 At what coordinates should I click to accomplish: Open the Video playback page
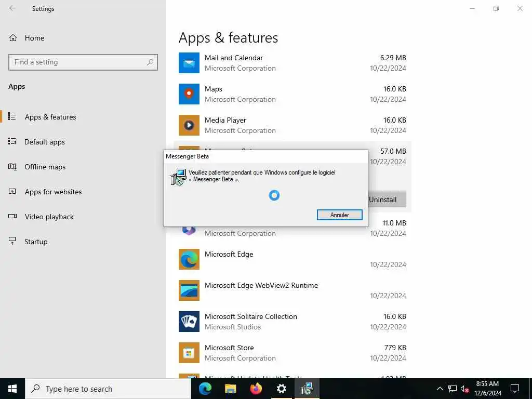coord(49,217)
